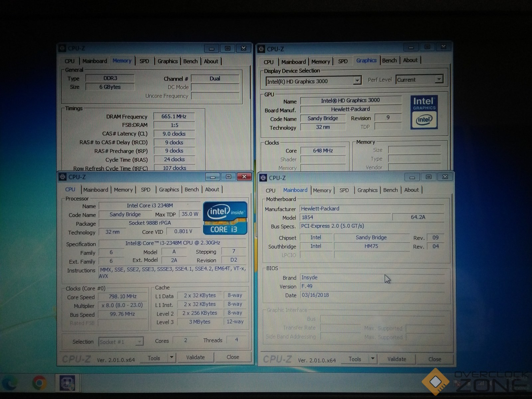Image resolution: width=532 pixels, height=399 pixels.
Task: Click Tools button in the CPU window
Action: point(154,358)
